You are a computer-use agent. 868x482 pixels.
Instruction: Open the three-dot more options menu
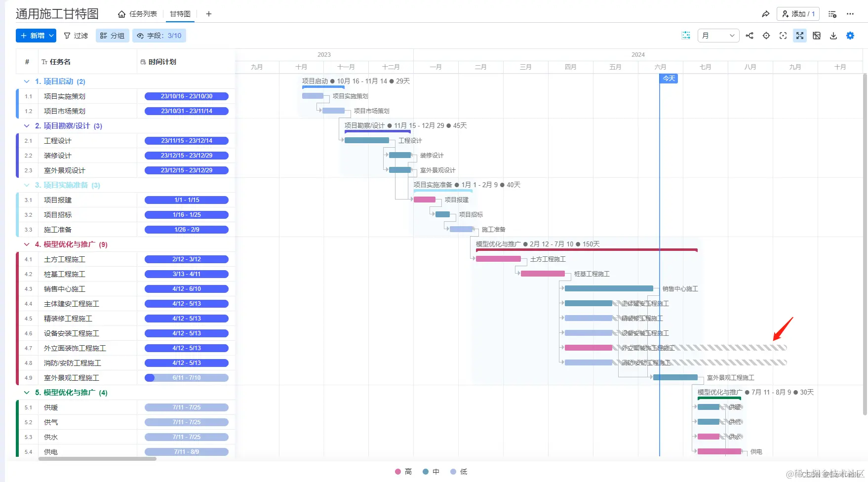(850, 14)
